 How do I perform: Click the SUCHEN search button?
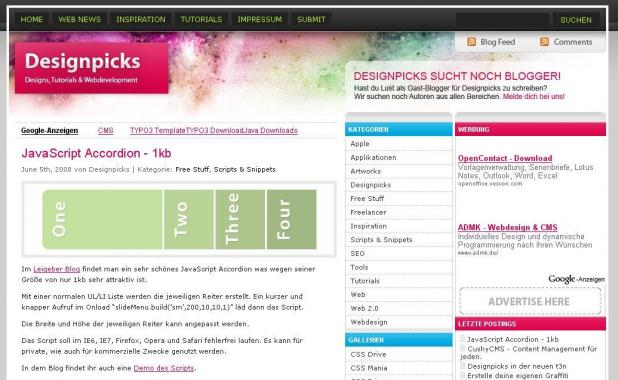point(576,20)
